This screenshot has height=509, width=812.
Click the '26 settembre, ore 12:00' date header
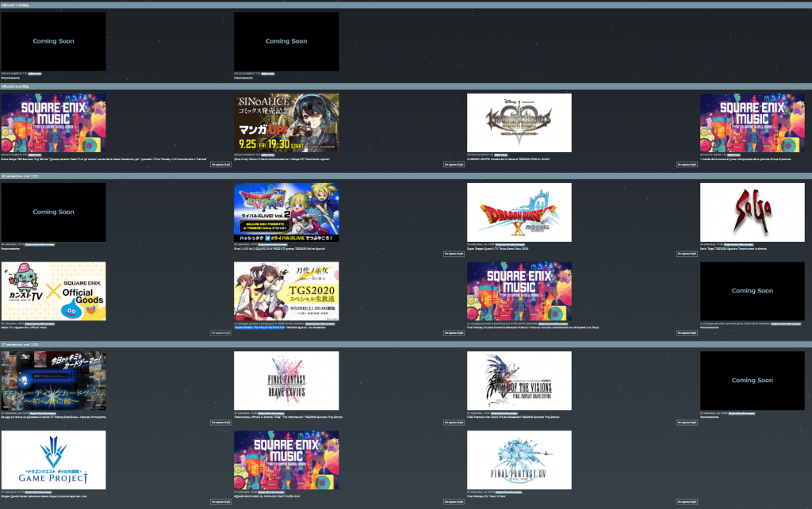(x=406, y=176)
